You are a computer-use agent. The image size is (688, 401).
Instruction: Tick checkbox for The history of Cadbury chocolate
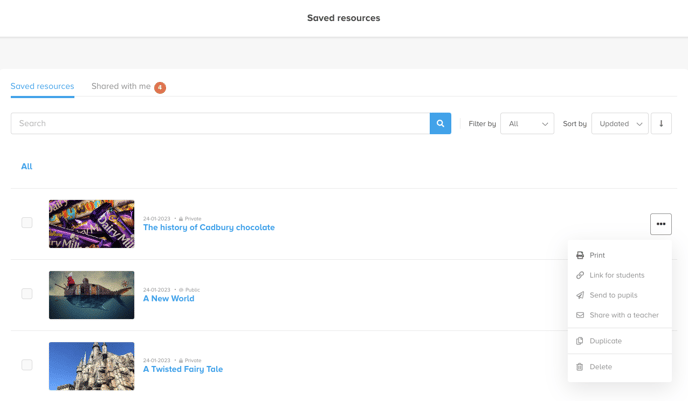pos(27,222)
